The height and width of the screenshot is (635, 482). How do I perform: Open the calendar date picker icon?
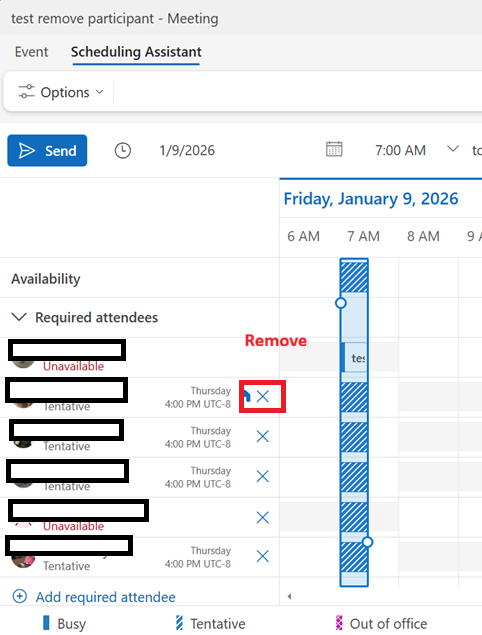(x=334, y=149)
